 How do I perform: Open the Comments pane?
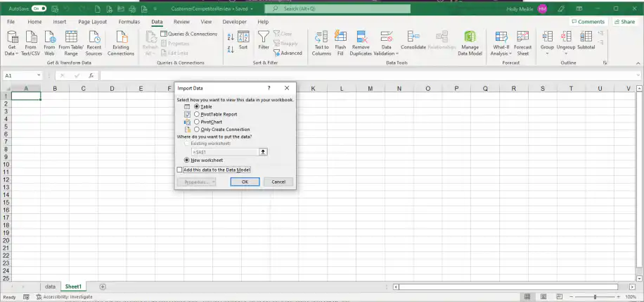pyautogui.click(x=588, y=22)
